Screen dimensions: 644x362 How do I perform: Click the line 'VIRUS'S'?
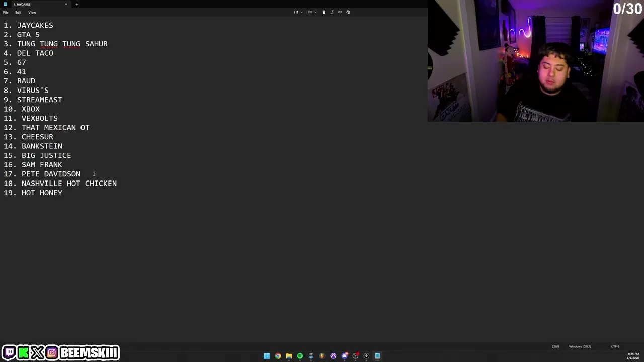point(33,90)
